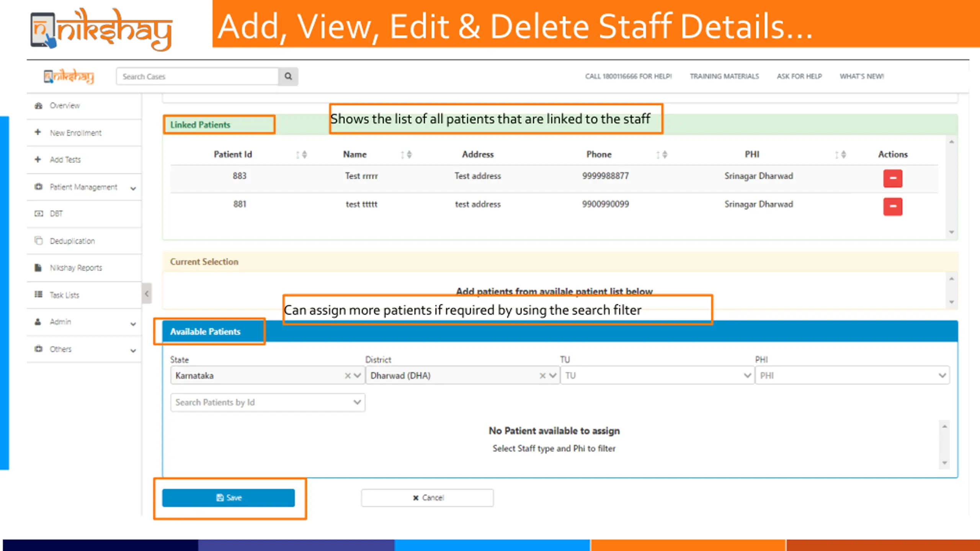Remove linked patient 883 with red minus
The width and height of the screenshot is (980, 551).
pyautogui.click(x=893, y=178)
